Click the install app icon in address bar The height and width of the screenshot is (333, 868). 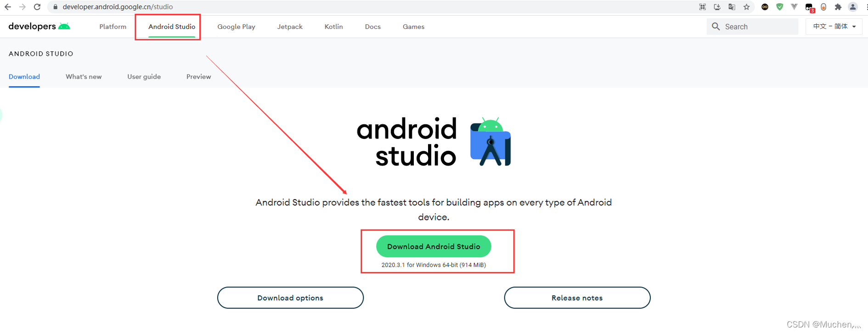coord(717,7)
